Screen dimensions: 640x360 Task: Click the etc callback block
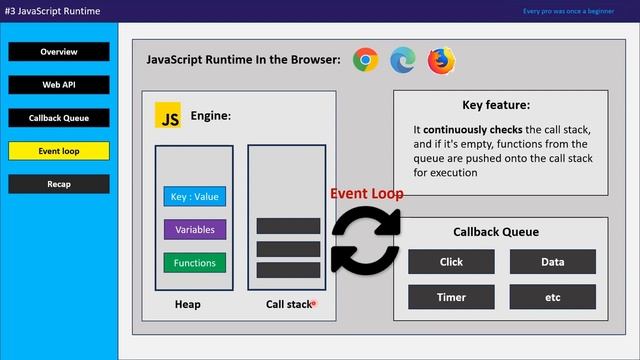pos(553,297)
